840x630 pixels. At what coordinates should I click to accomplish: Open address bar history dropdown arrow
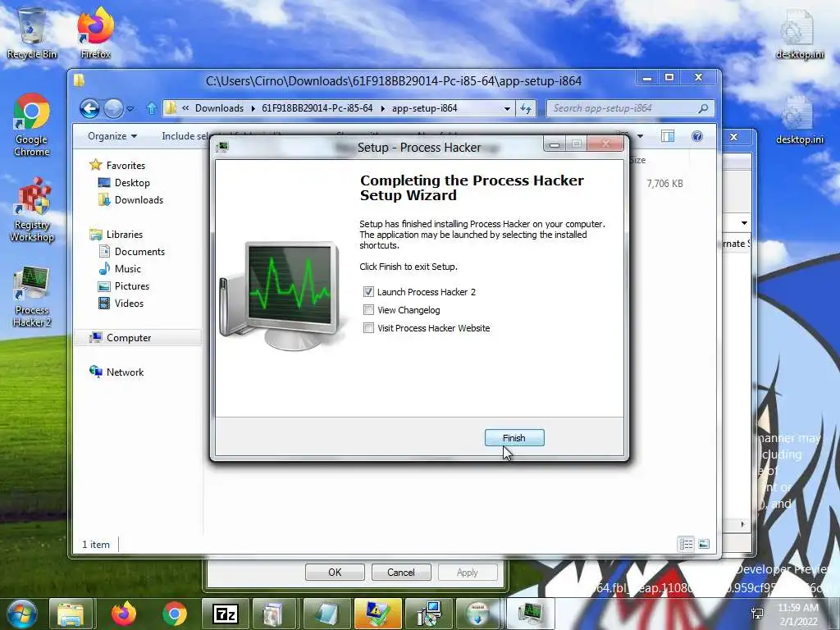507,108
